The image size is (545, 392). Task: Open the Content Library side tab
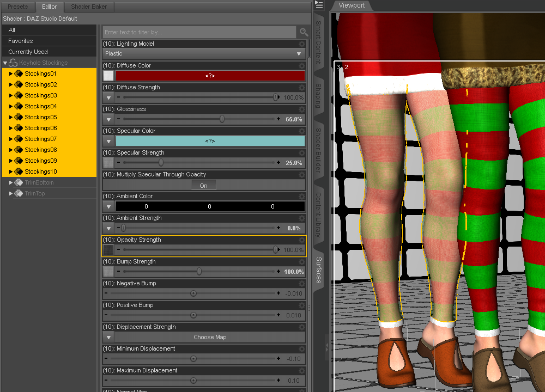pyautogui.click(x=318, y=215)
